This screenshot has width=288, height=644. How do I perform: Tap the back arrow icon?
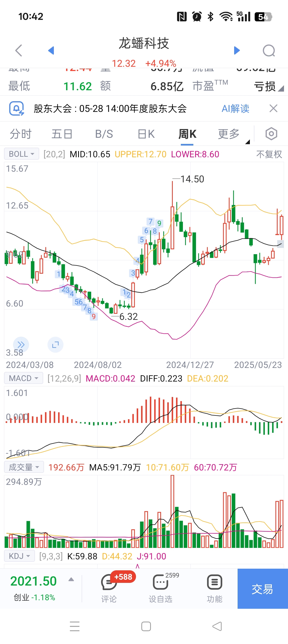pos(19,50)
